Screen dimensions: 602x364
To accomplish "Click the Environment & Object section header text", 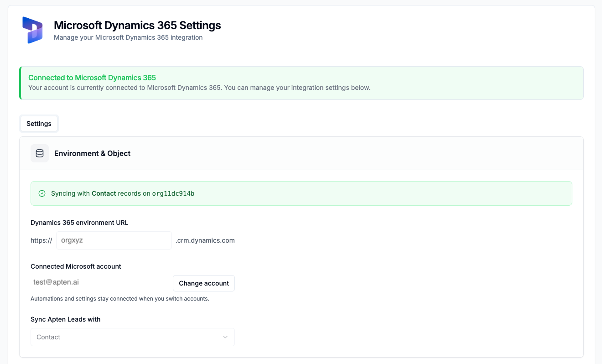I will (x=92, y=153).
